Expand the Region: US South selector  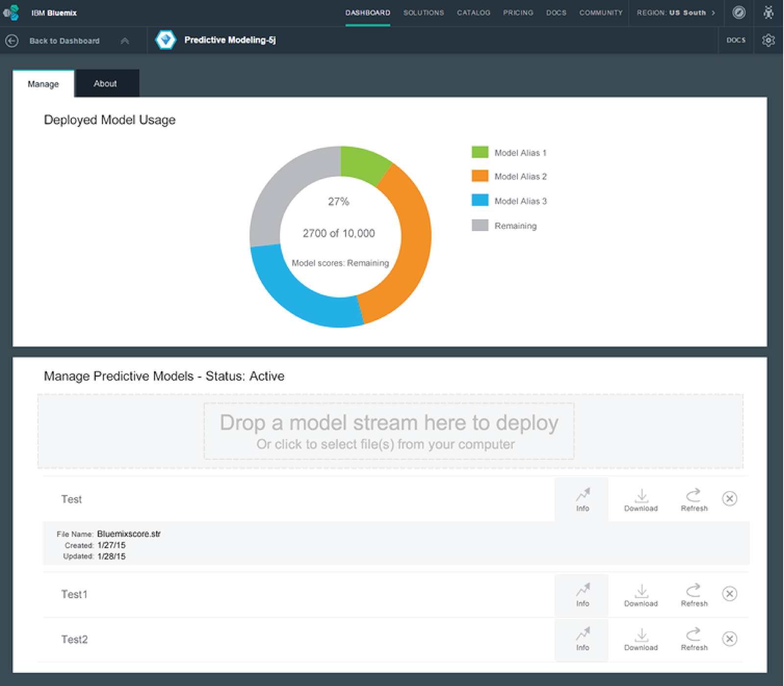tap(676, 13)
